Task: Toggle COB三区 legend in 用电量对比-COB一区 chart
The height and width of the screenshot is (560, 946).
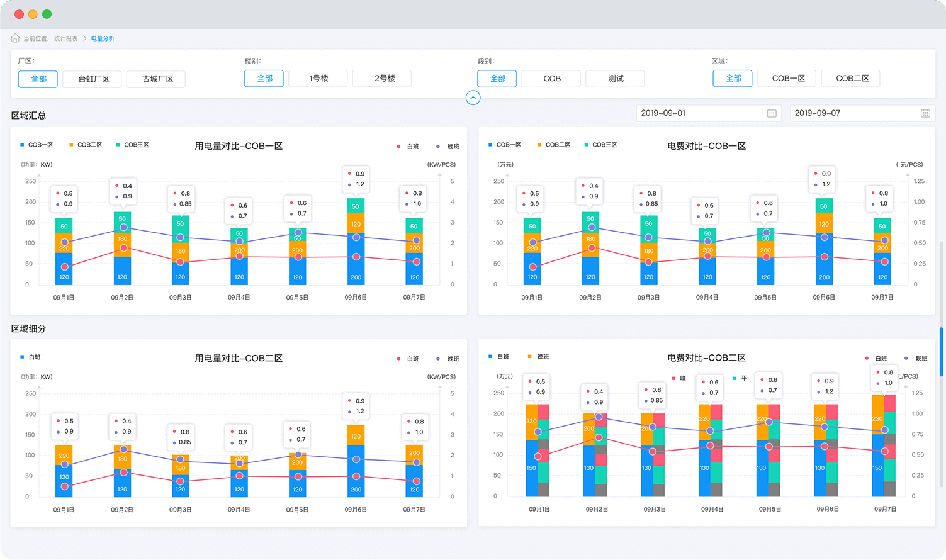Action: pos(132,145)
